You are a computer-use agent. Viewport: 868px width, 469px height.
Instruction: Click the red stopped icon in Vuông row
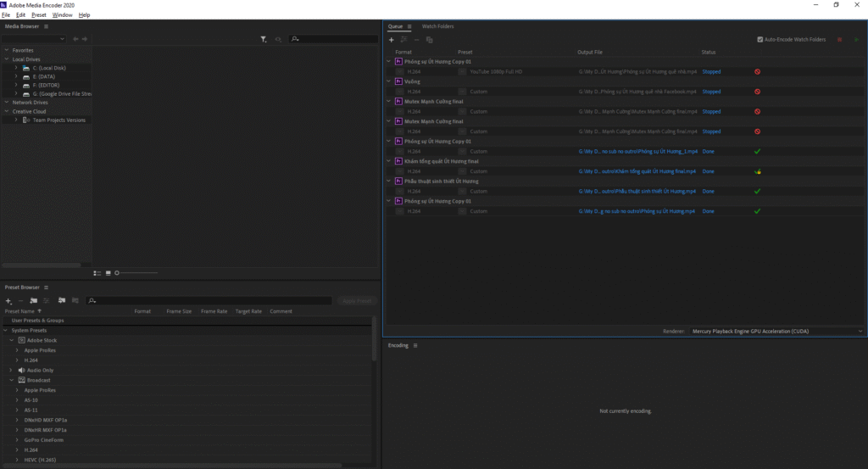click(x=757, y=92)
